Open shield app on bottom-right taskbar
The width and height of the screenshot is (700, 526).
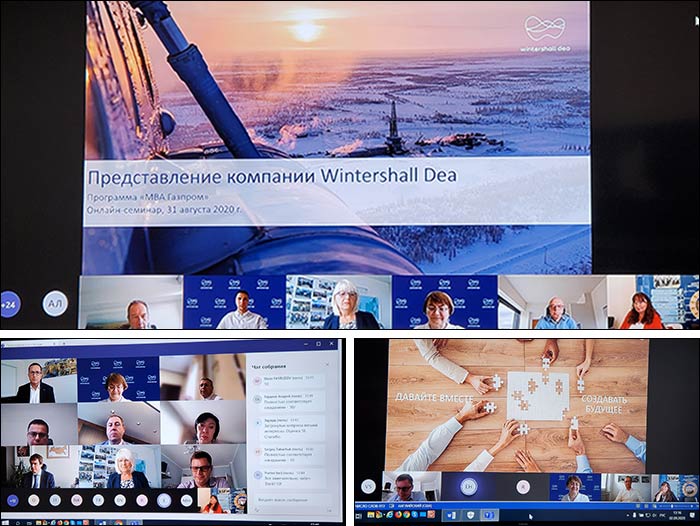(471, 515)
